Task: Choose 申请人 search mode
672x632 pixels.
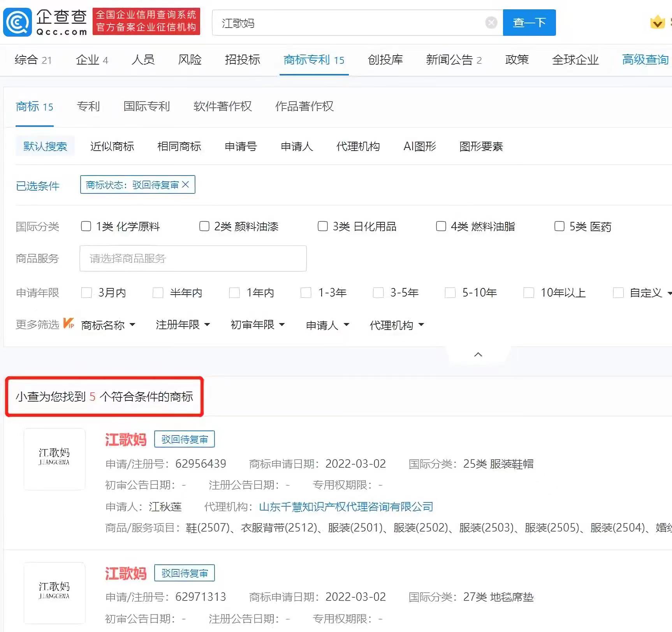Action: [x=297, y=146]
